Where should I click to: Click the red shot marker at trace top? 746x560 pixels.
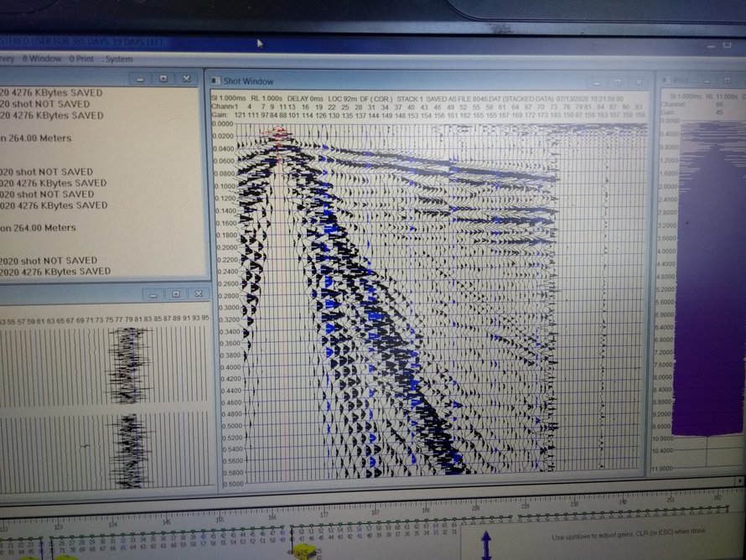pos(279,133)
